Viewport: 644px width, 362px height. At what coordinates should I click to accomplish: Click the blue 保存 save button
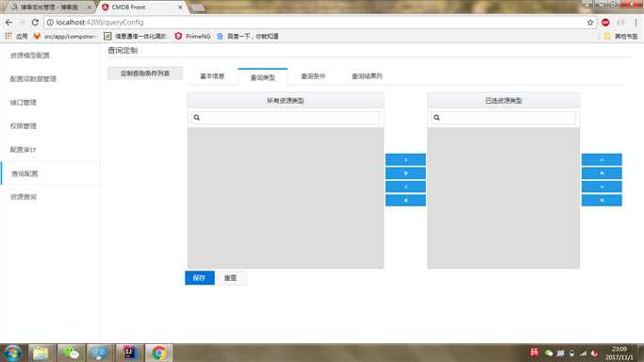(200, 278)
